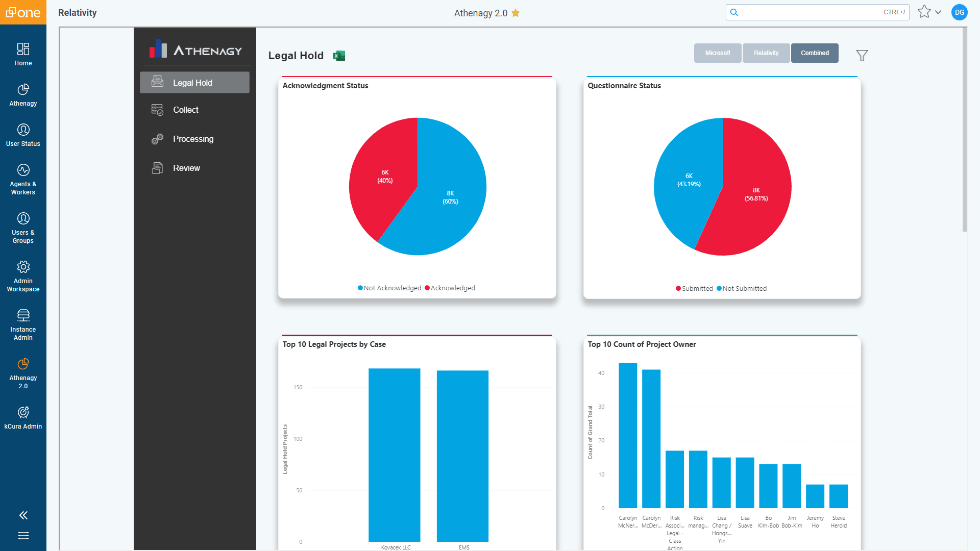The height and width of the screenshot is (551, 980).
Task: Focus the top search input field
Action: click(817, 12)
